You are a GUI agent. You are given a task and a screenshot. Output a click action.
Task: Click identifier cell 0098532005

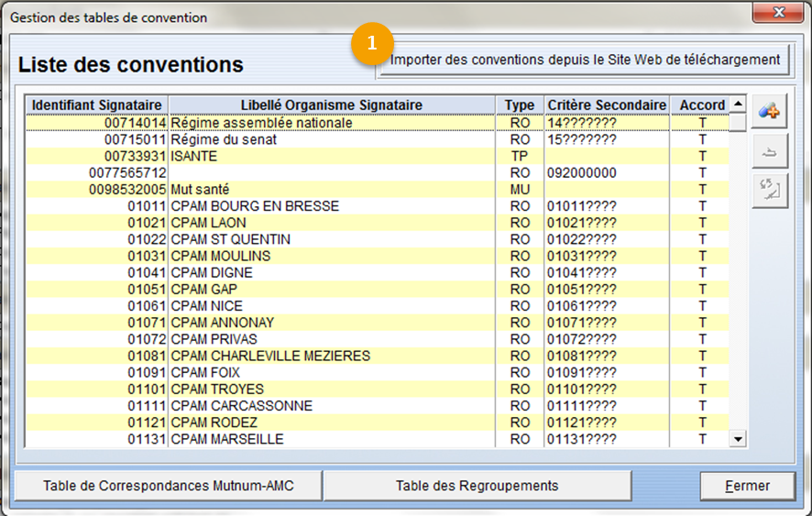(97, 189)
